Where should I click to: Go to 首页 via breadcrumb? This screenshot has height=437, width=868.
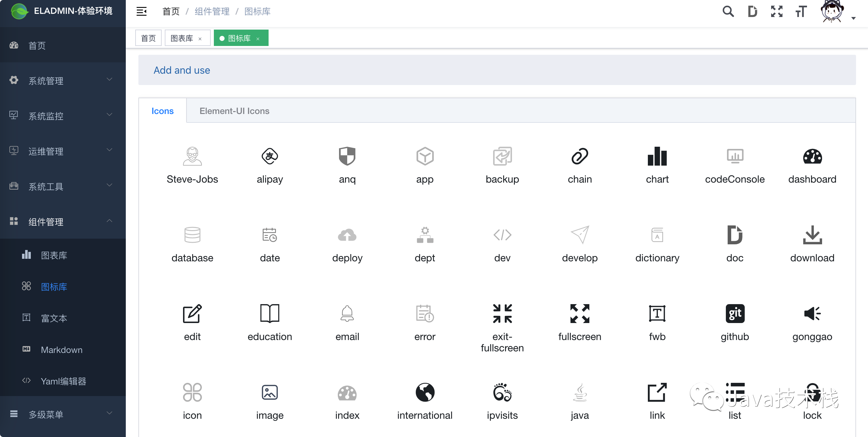(x=171, y=11)
